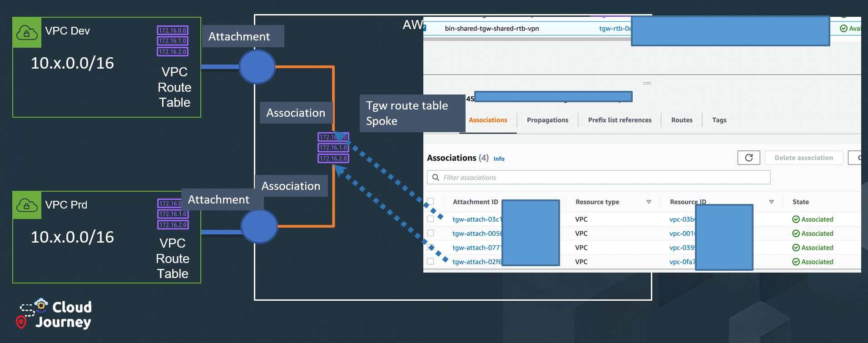
Task: Switch to Prefix list references tab
Action: [620, 120]
